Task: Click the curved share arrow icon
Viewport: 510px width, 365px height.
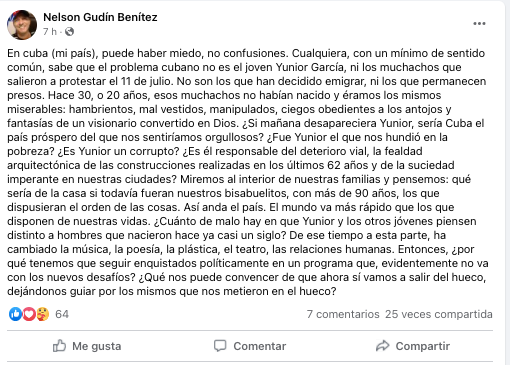Action: tap(383, 346)
